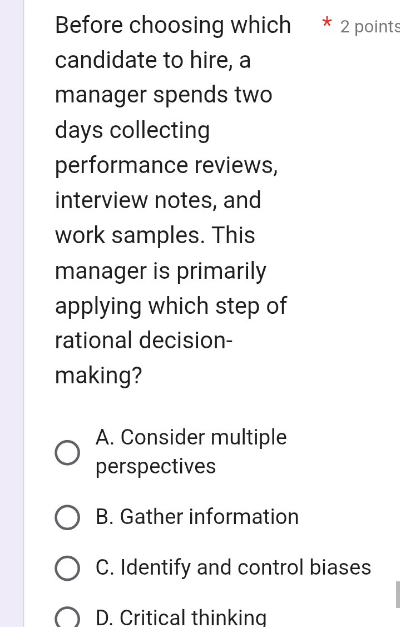
Task: Click the scrollbar thumb at right edge
Action: click(398, 595)
